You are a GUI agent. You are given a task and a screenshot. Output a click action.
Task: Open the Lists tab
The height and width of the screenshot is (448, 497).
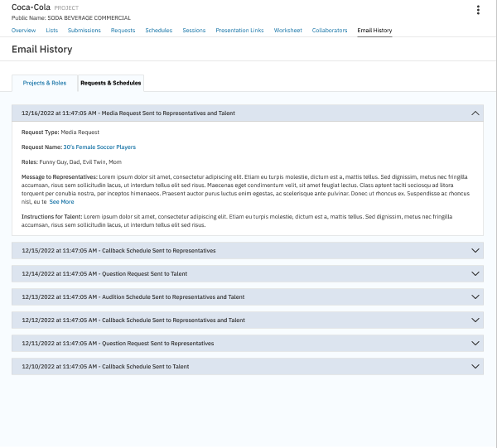click(51, 31)
